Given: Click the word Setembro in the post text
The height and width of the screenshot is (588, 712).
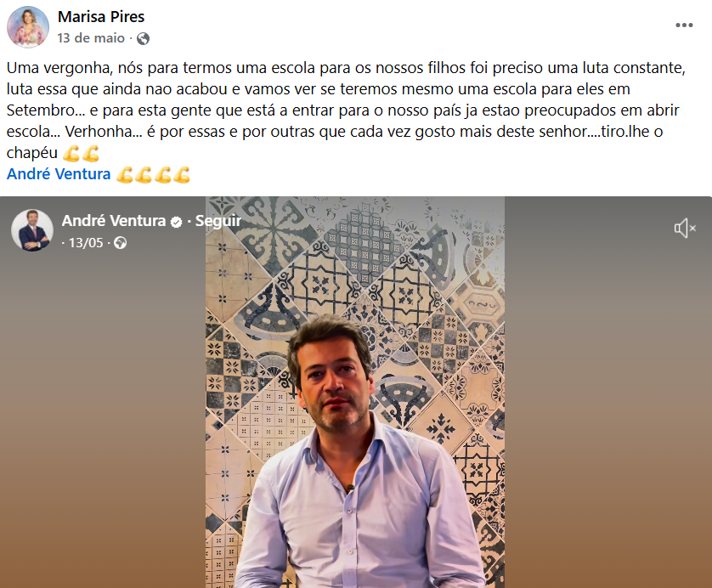Looking at the screenshot, I should click(42, 110).
